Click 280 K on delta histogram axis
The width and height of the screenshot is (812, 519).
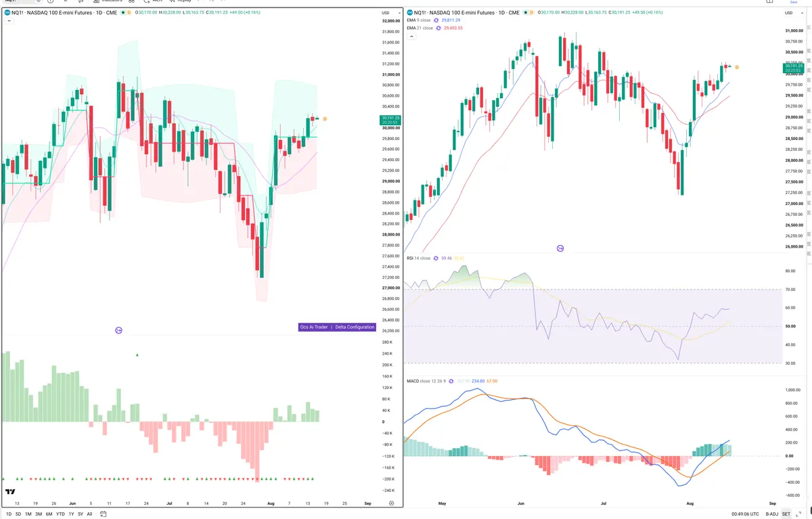pos(388,342)
